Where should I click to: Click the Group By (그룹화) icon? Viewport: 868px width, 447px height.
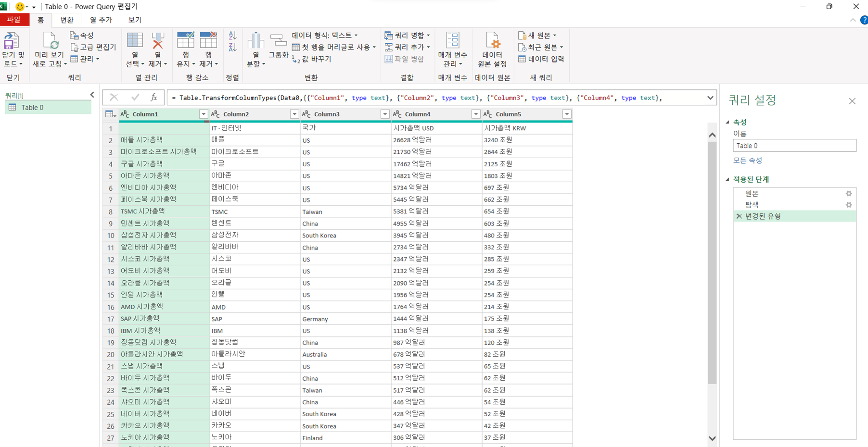click(x=278, y=40)
